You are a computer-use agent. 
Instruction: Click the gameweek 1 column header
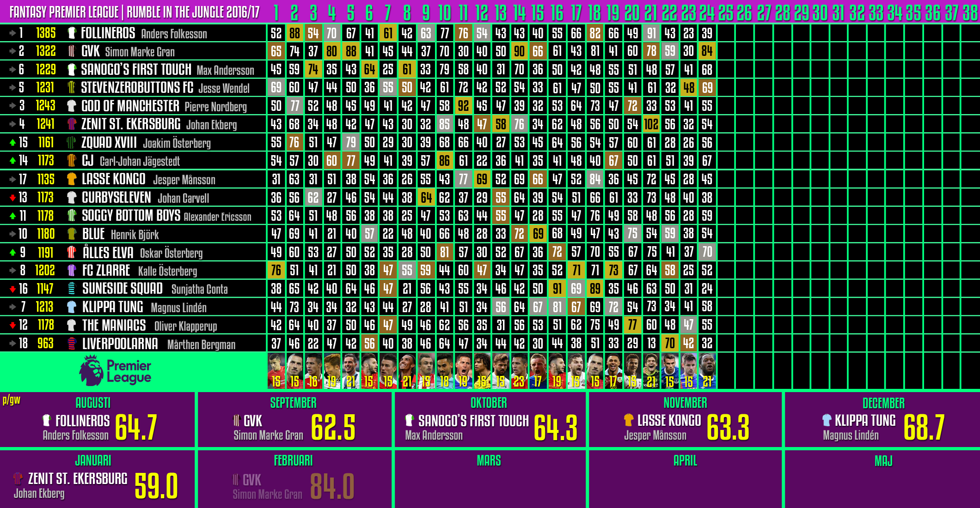[276, 12]
